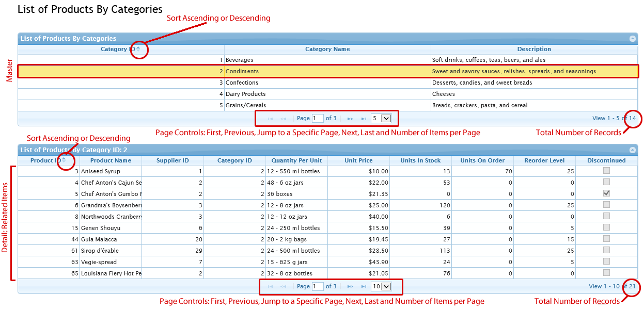Go to next page in products pager
Viewport: 644px width, 311px height.
(350, 287)
